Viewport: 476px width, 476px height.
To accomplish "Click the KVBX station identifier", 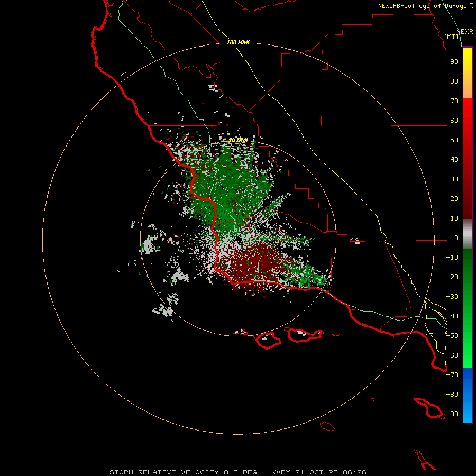I will point(281,472).
